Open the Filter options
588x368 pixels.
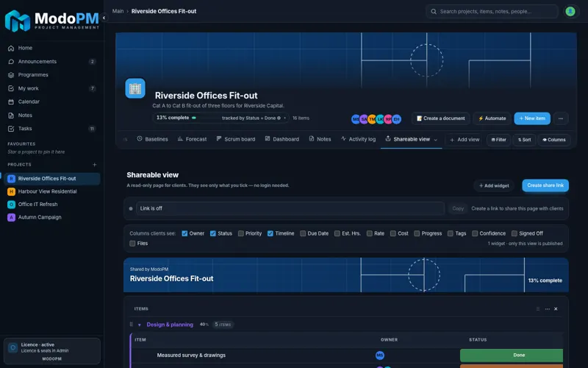tap(499, 140)
